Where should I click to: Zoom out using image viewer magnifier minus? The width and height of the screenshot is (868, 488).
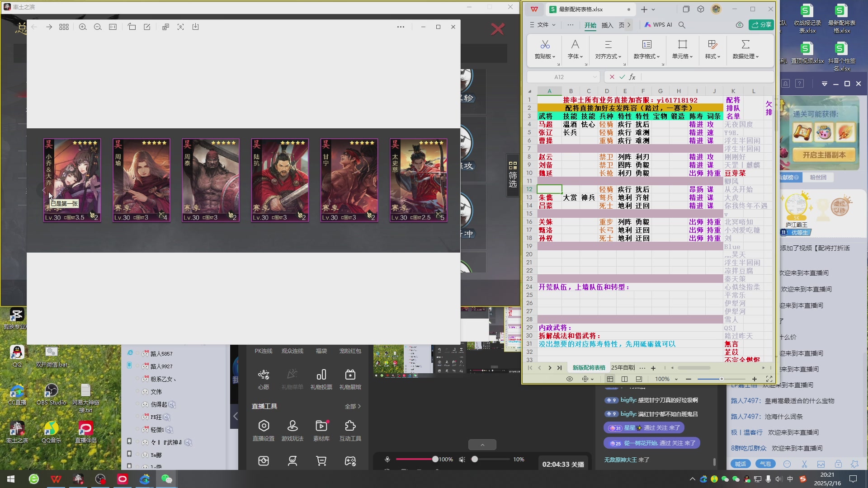(98, 27)
